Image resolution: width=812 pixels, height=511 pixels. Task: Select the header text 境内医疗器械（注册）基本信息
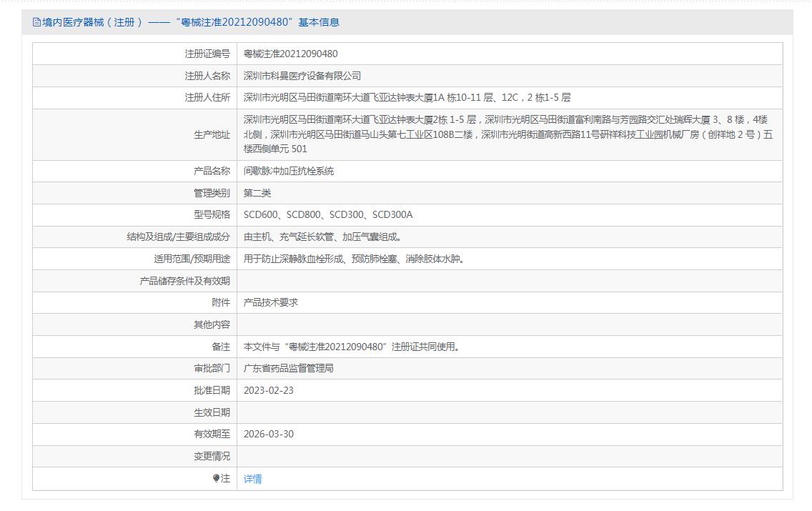pyautogui.click(x=190, y=22)
